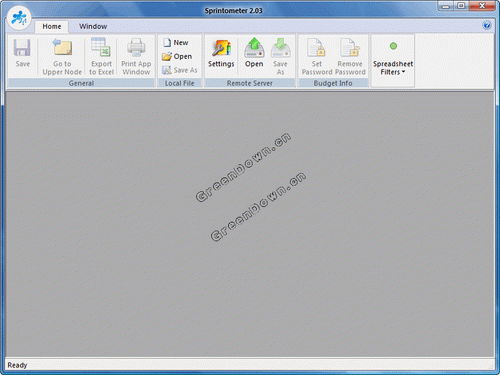Maximize the Sprintometer window
Viewport: 500px width, 375px height.
(x=462, y=5)
